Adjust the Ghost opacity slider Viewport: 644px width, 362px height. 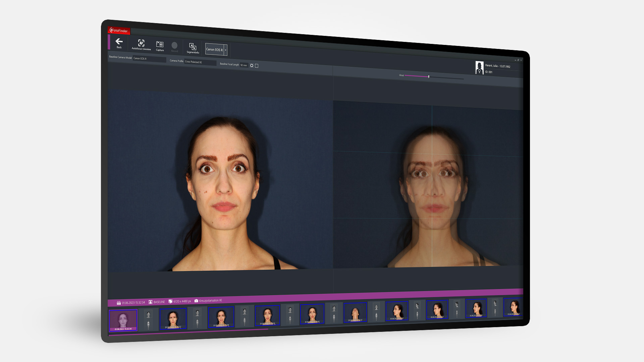[429, 77]
